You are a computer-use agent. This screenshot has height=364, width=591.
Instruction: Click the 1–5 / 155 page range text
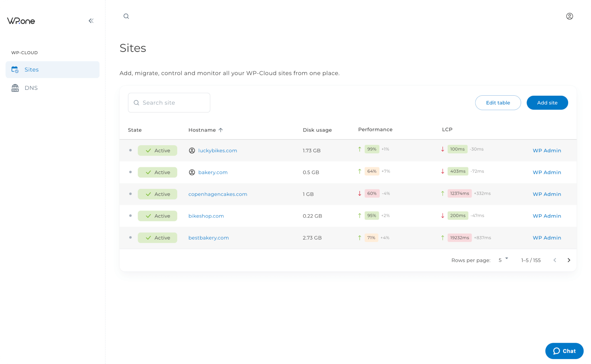531,260
